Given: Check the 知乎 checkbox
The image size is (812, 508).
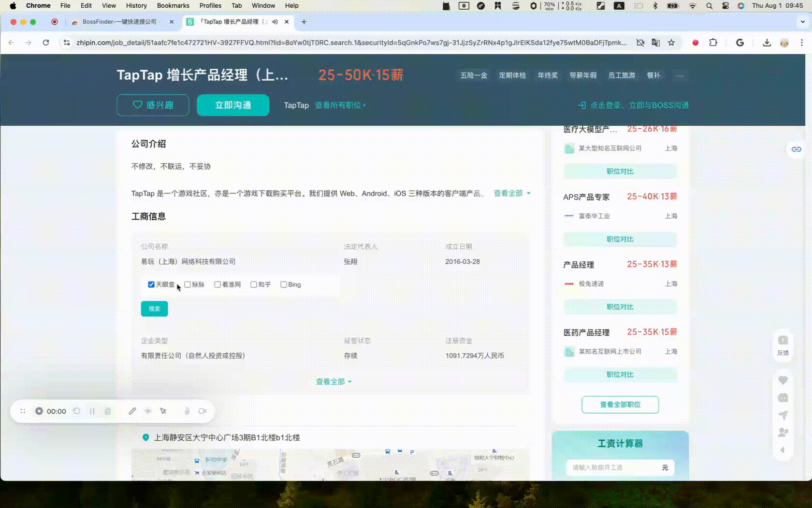Looking at the screenshot, I should (x=254, y=284).
